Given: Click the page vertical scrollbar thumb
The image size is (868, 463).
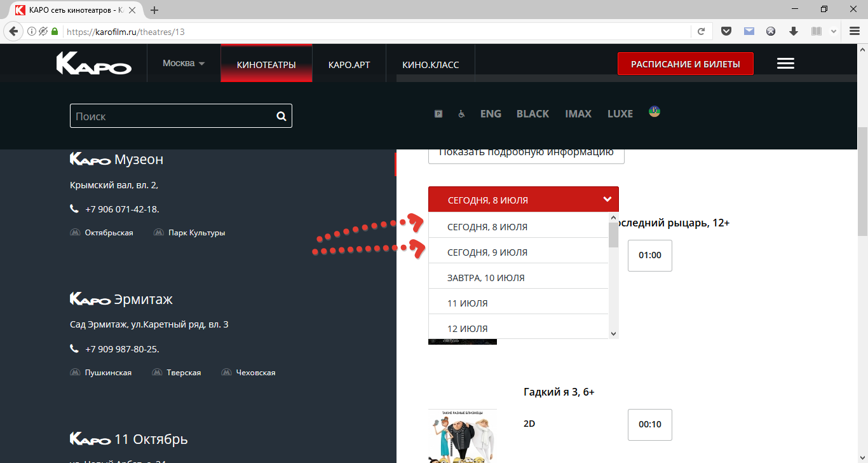Looking at the screenshot, I should click(x=862, y=181).
